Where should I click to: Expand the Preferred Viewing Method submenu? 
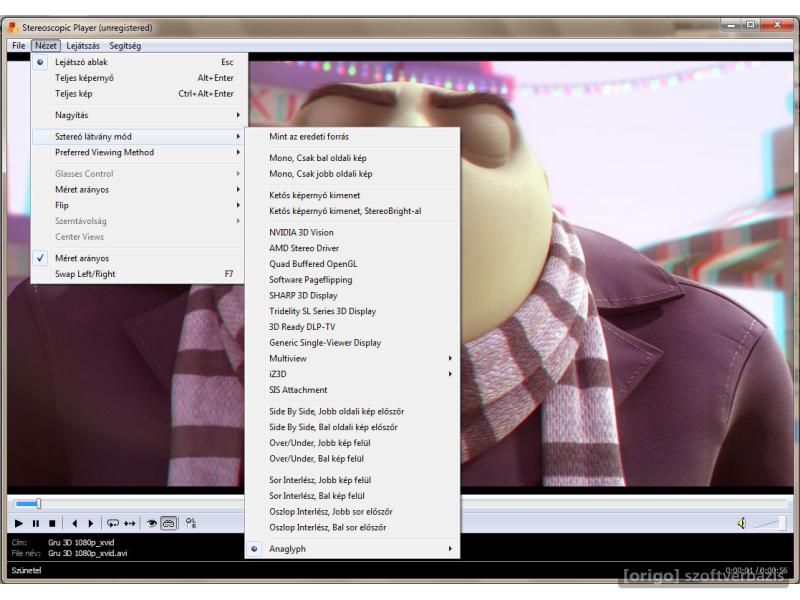pos(139,153)
